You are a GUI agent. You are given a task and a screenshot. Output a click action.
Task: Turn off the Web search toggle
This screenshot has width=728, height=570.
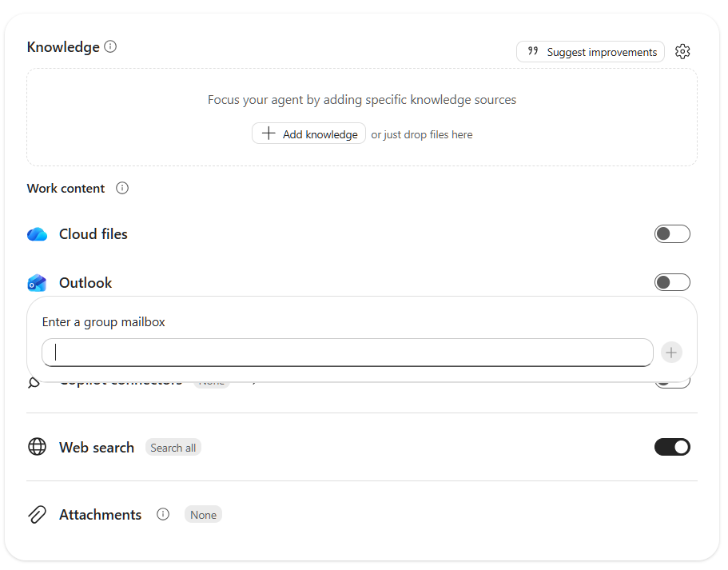672,447
